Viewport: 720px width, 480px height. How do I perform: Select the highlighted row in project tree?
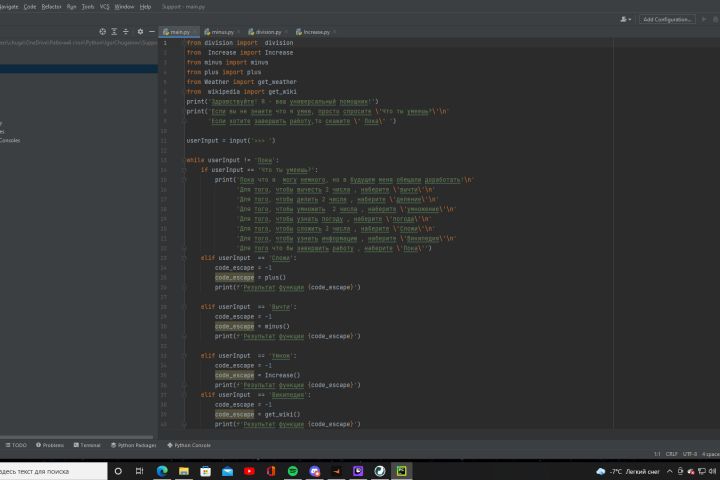tap(79, 69)
